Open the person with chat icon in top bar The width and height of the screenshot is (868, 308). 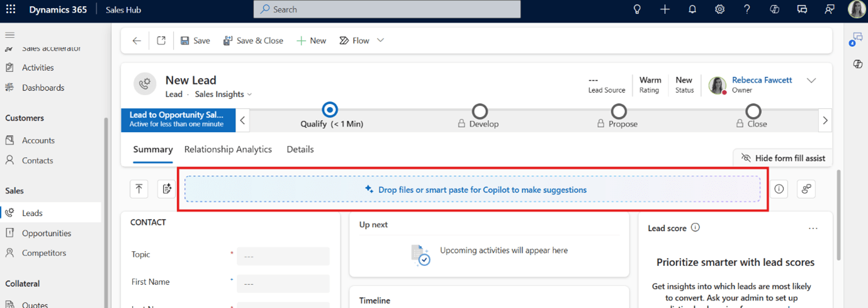[830, 9]
